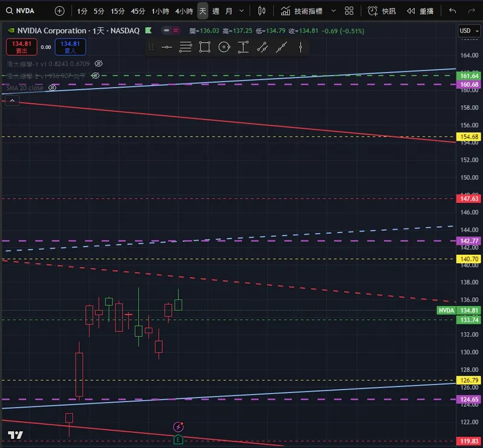The image size is (483, 448).
Task: Click the red 134.81 賣出 sell button
Action: click(22, 47)
